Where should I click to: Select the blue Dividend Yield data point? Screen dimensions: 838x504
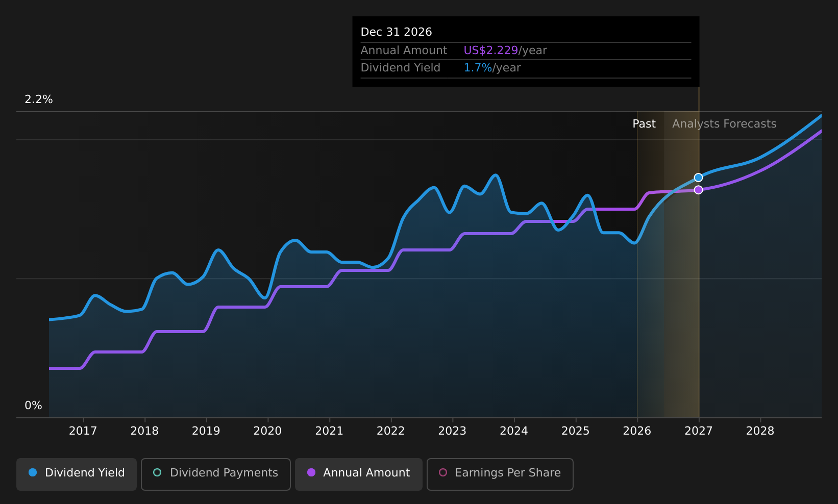[698, 178]
